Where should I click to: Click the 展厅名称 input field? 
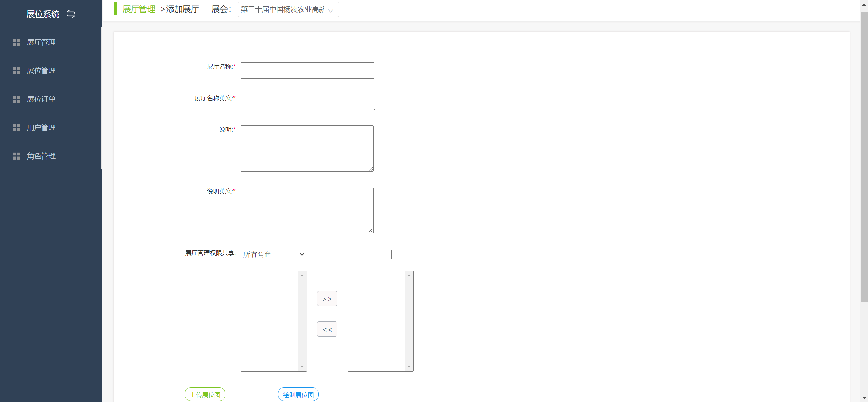[308, 70]
